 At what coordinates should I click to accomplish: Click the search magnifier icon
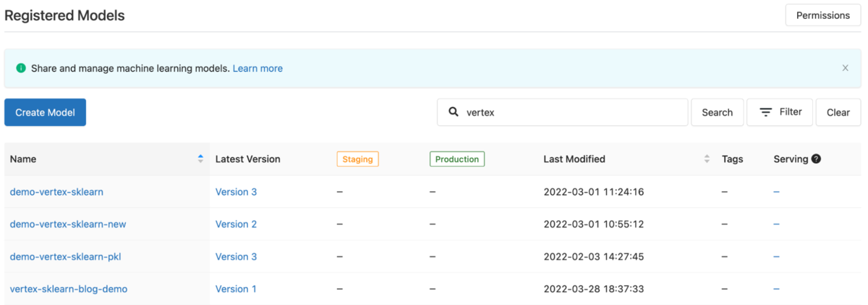click(454, 112)
